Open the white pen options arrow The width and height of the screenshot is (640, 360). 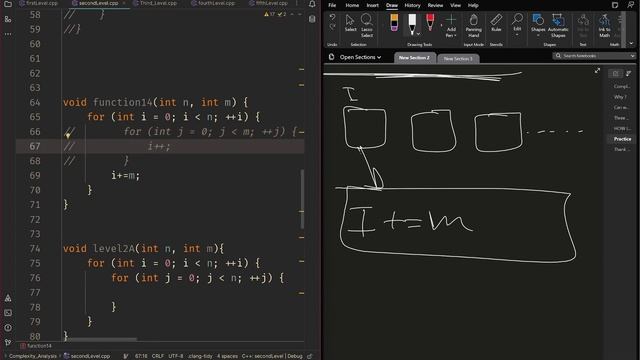point(418,34)
